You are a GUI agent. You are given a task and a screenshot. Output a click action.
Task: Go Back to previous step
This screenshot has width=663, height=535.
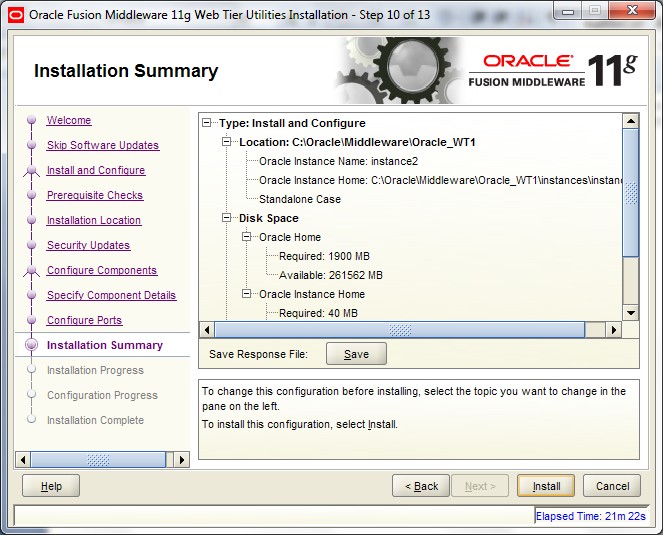(421, 486)
